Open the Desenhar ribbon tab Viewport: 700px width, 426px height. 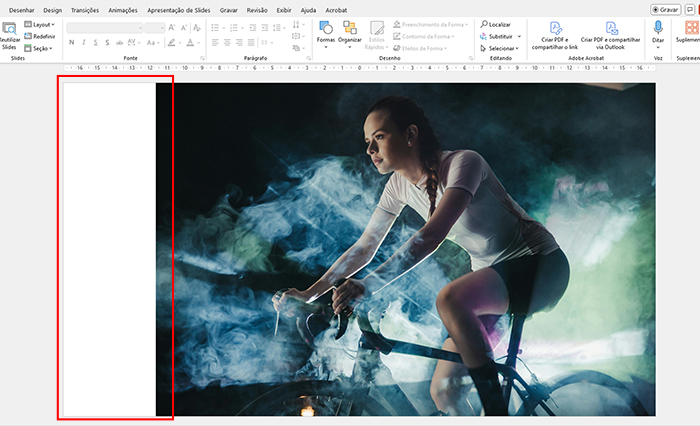pos(21,10)
